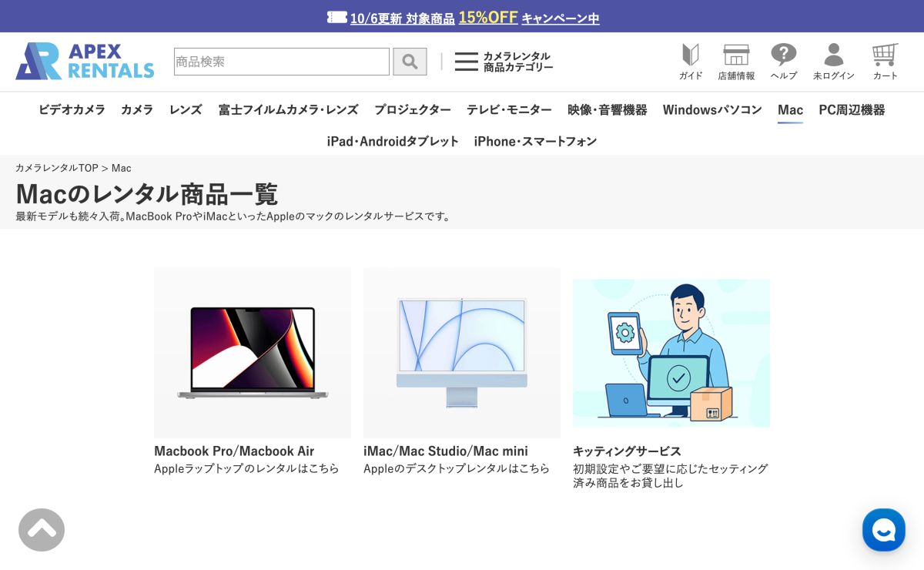Click Appleのデスクトップレンタルはこちら text
This screenshot has height=570, width=924.
point(457,468)
